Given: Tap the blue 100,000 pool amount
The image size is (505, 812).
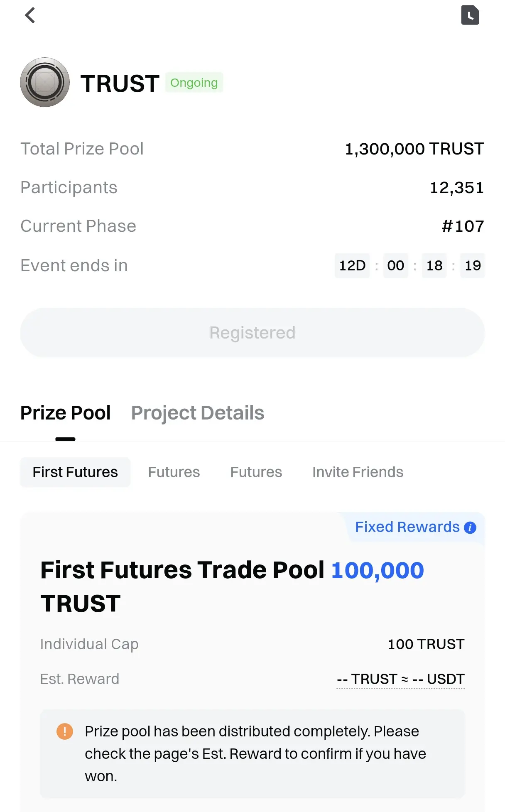Looking at the screenshot, I should tap(377, 570).
